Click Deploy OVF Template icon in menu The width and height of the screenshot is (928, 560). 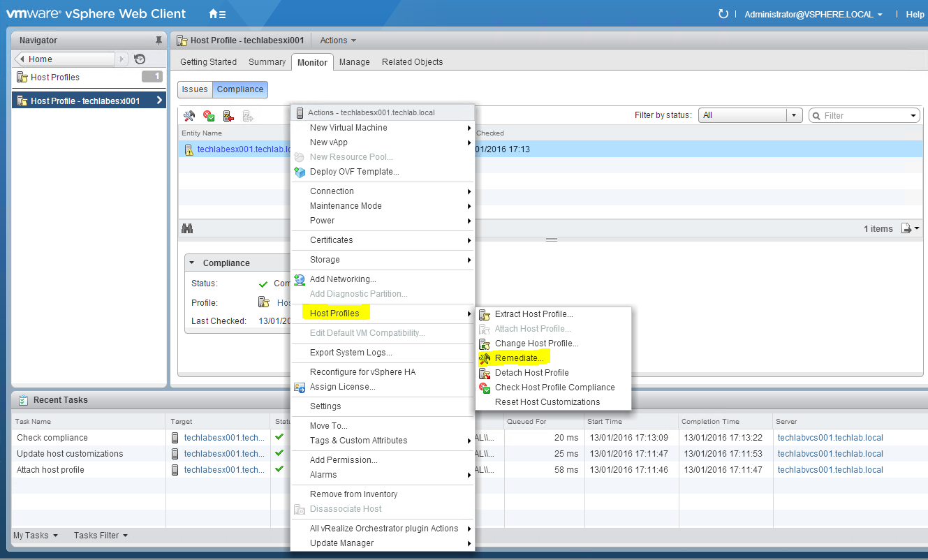click(300, 172)
